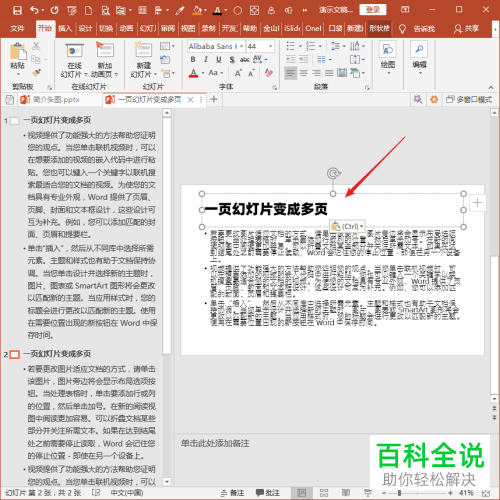This screenshot has width=500, height=500.
Task: Click the Increase Indent icon
Action: tap(303, 59)
